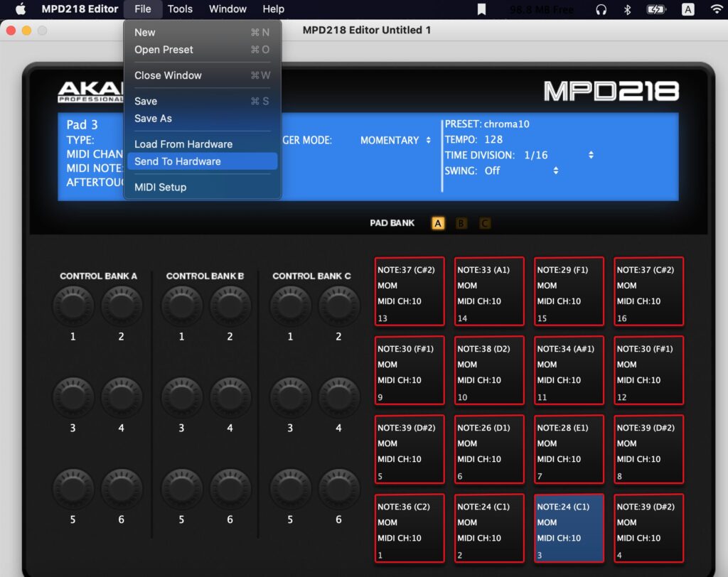Open the Wi-Fi status menu
This screenshot has width=728, height=577.
[717, 9]
